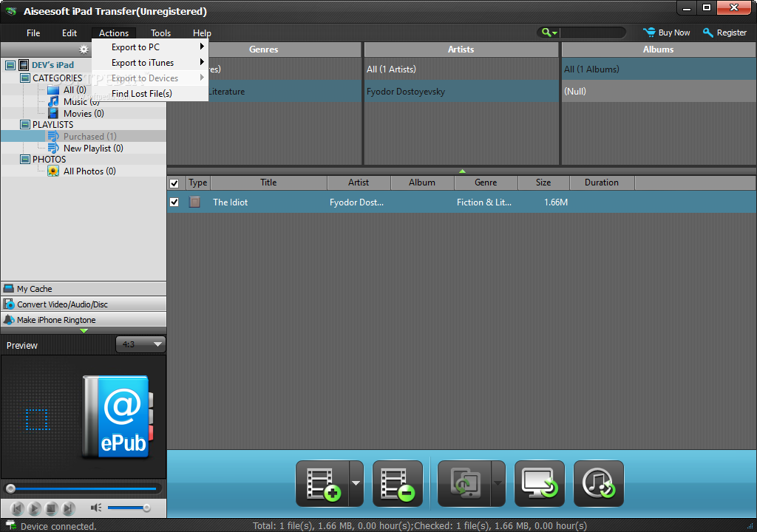The width and height of the screenshot is (757, 532).
Task: Click the Export to iTunes music button
Action: click(x=599, y=484)
